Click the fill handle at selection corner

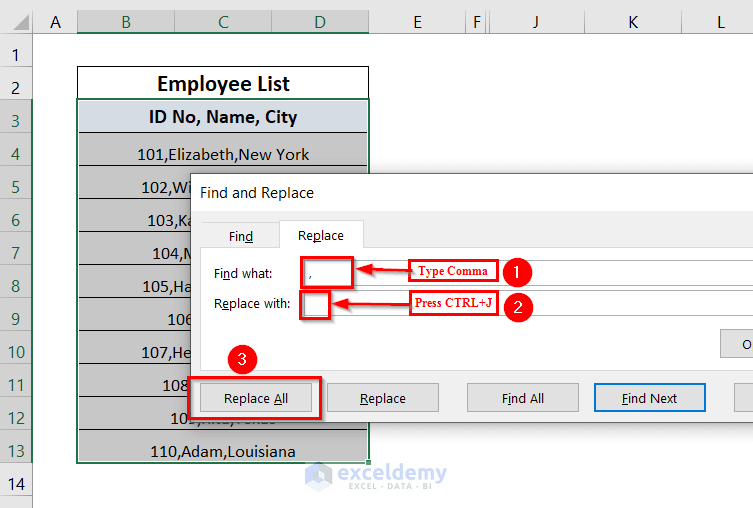pos(368,462)
